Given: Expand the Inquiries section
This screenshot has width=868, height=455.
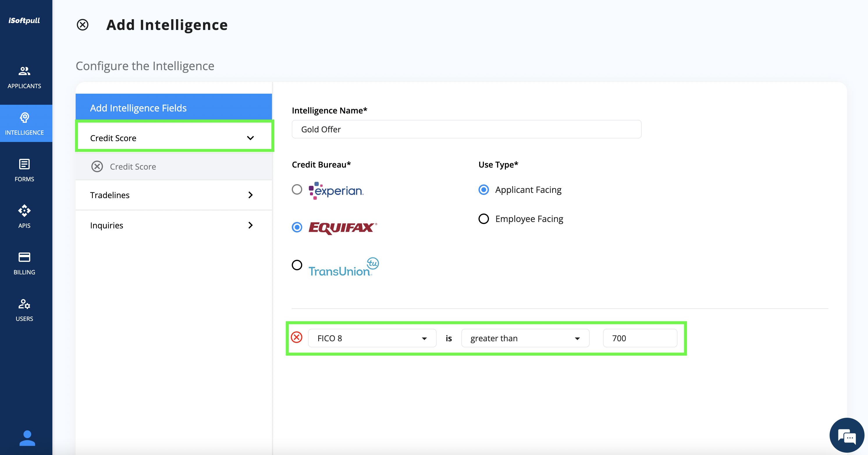Looking at the screenshot, I should [x=174, y=225].
